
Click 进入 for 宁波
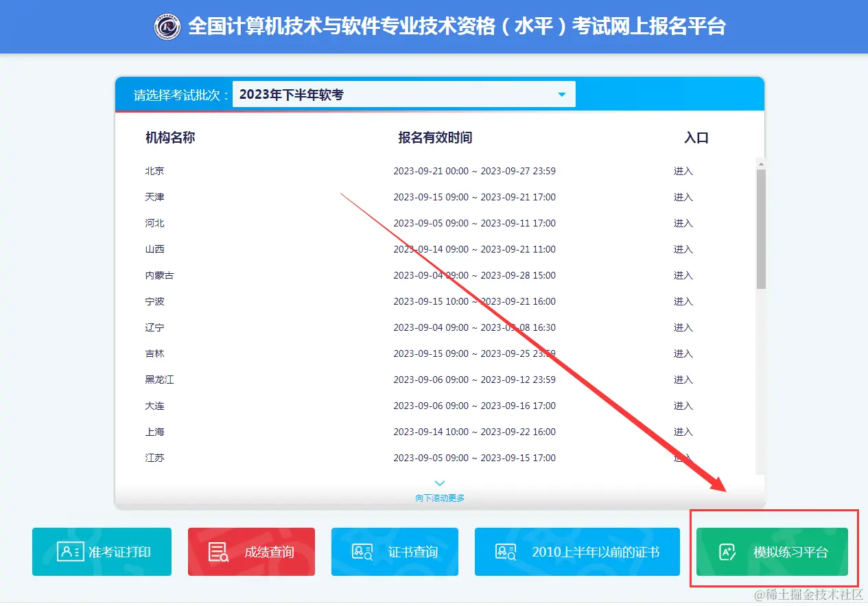(x=683, y=301)
